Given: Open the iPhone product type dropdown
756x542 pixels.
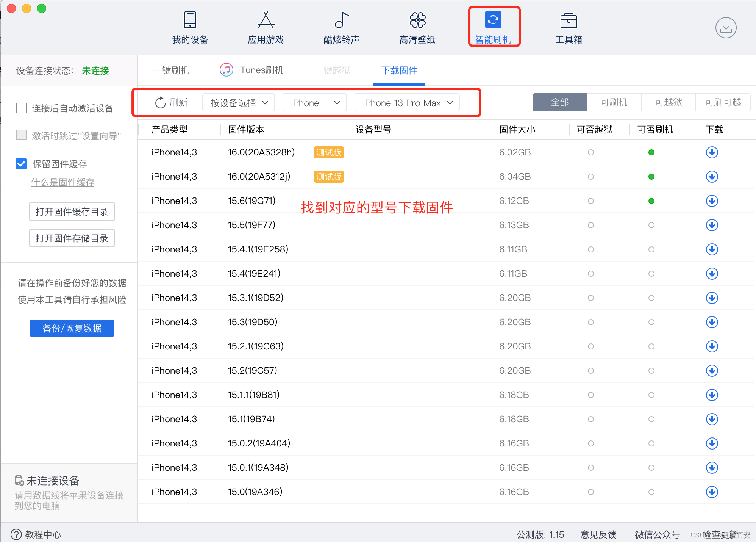Looking at the screenshot, I should [x=314, y=103].
